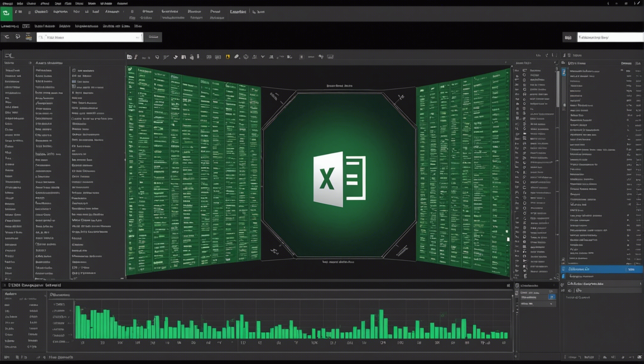Select the pencil edit icon in the toolbar
644x364 pixels.
[136, 57]
